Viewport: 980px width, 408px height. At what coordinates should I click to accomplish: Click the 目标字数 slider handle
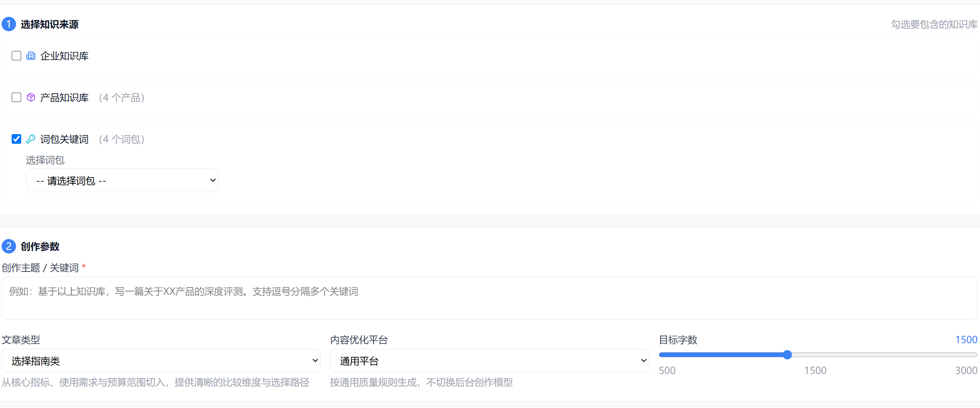coord(787,355)
